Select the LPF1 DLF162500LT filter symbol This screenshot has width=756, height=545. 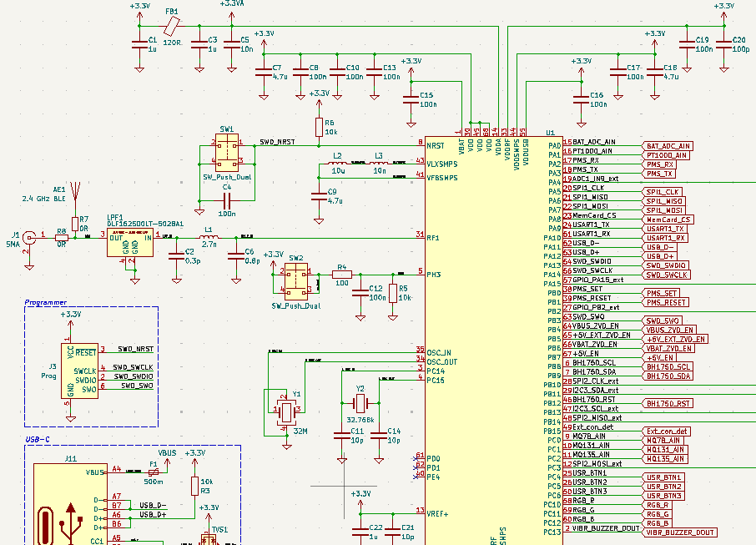tap(129, 242)
